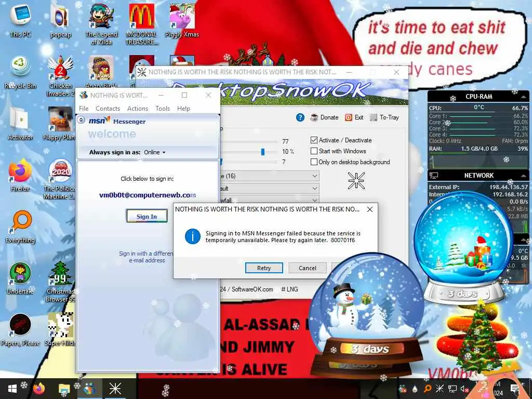The image size is (532, 399).
Task: Toggle Activate / Deactivate checkbox
Action: point(314,140)
